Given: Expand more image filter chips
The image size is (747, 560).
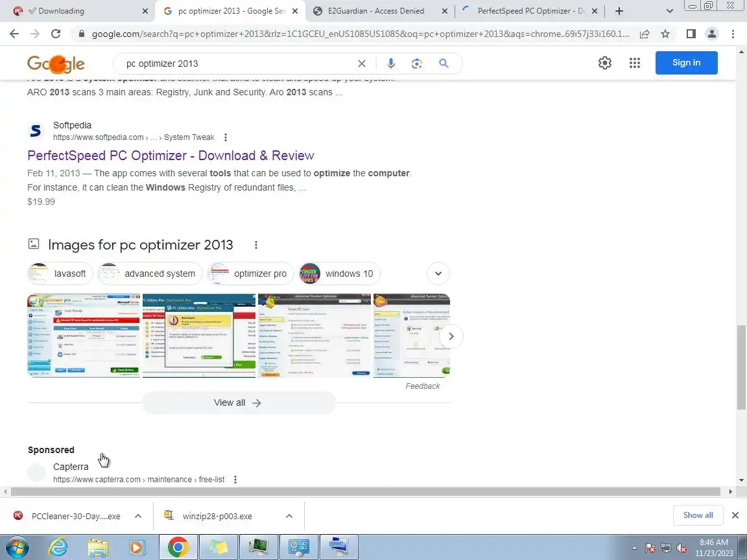Looking at the screenshot, I should click(x=438, y=274).
